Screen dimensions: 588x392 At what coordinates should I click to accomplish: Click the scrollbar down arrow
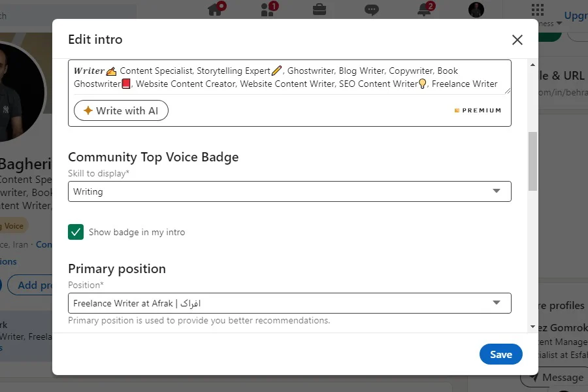532,327
